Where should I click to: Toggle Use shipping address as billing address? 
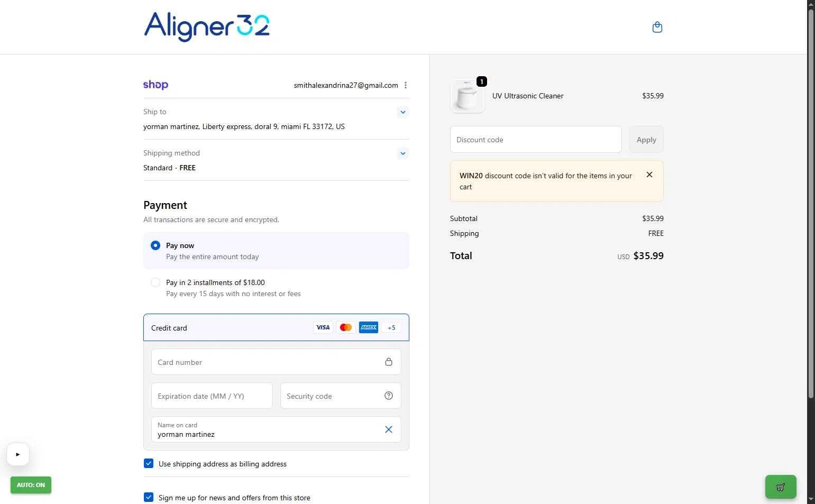point(149,463)
